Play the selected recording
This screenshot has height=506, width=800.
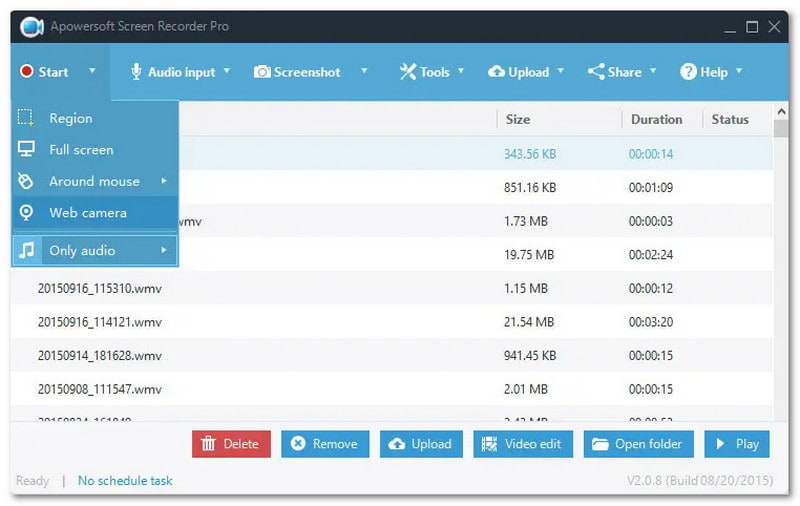coord(737,444)
